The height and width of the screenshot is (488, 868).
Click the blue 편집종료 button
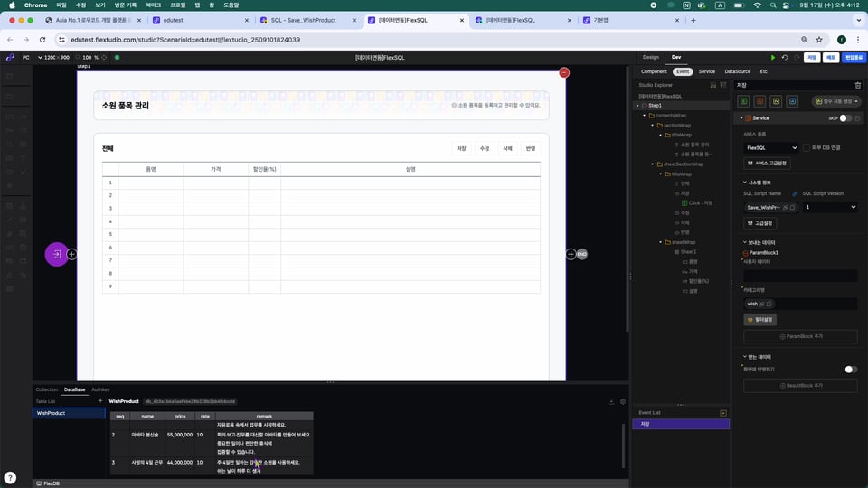tap(854, 58)
